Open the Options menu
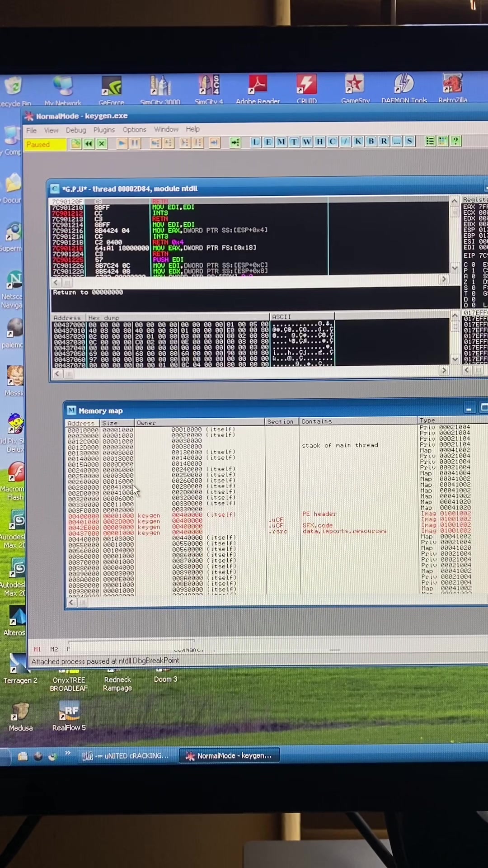 point(134,129)
